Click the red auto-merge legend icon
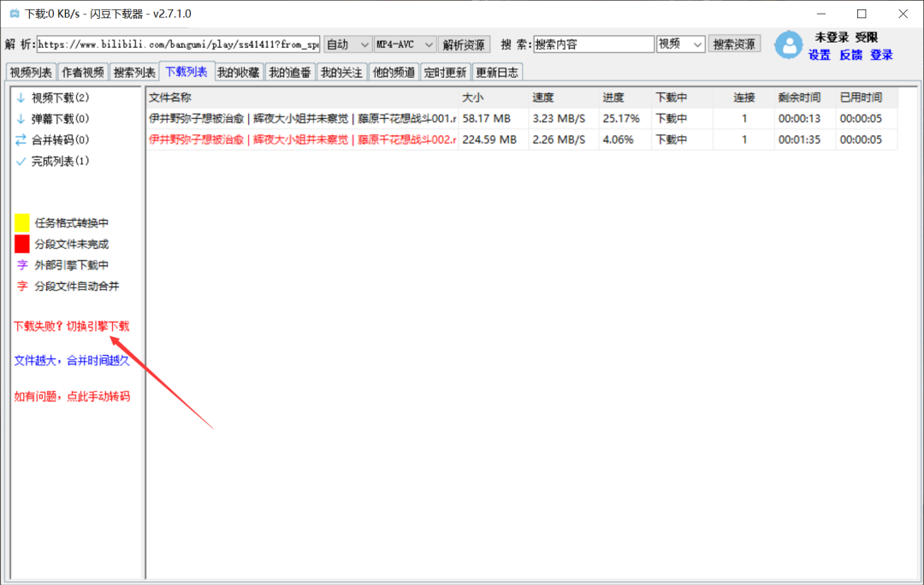The height and width of the screenshot is (585, 924). click(22, 287)
